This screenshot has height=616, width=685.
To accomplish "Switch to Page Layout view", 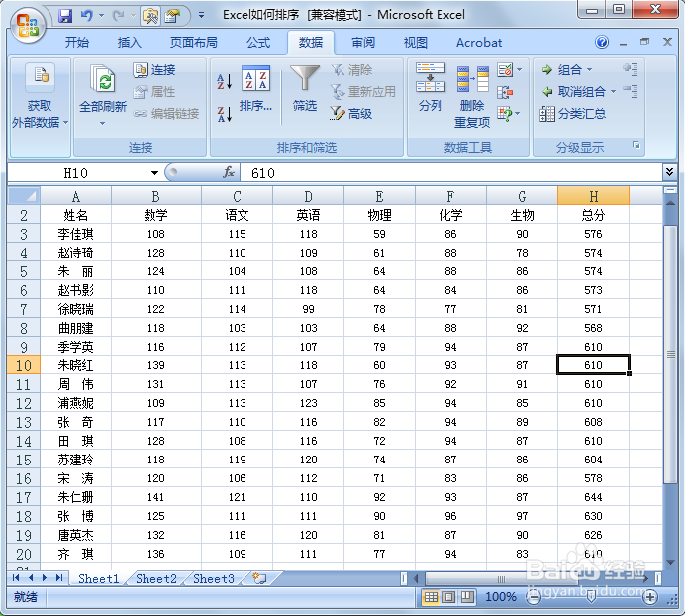I will (x=449, y=597).
